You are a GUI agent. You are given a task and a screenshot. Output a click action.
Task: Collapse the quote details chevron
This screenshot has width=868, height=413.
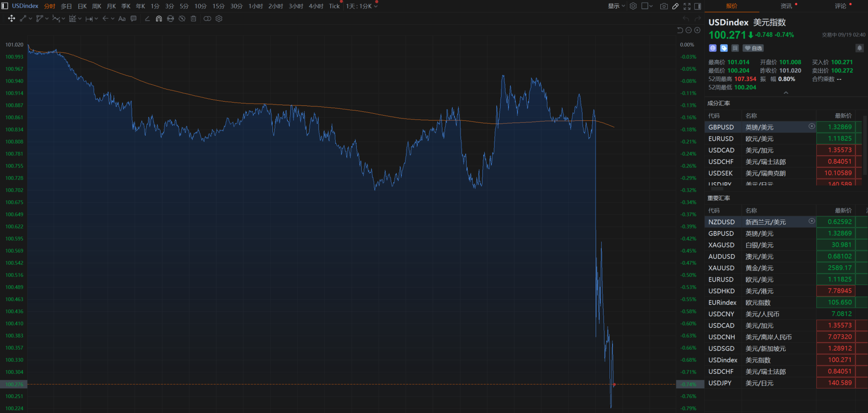pyautogui.click(x=786, y=93)
